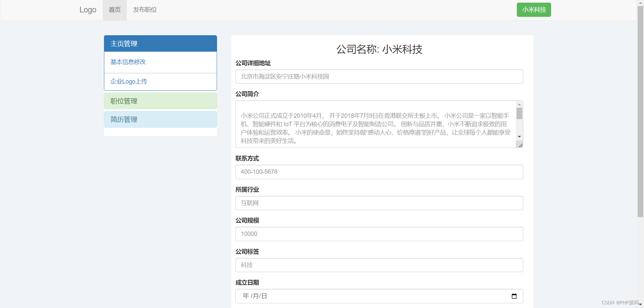The width and height of the screenshot is (644, 308).
Task: Collapse the 主页管理 panel header
Action: [x=160, y=44]
